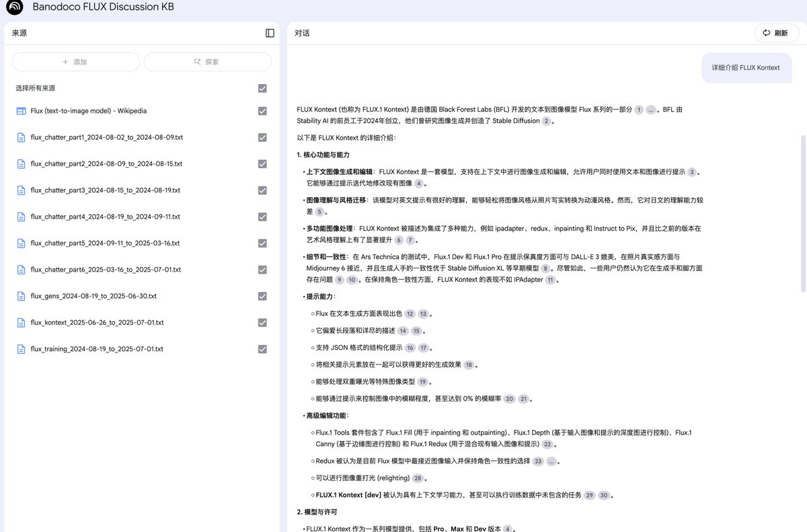The image size is (807, 532).
Task: Open citation 11 after IPAdapter
Action: click(551, 280)
